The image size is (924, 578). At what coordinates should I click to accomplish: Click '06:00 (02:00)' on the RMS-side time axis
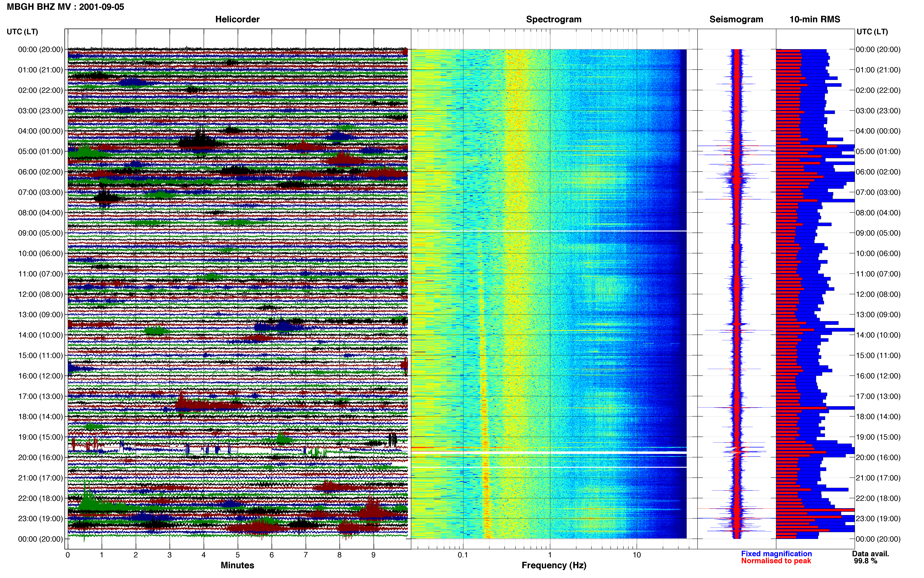click(878, 172)
